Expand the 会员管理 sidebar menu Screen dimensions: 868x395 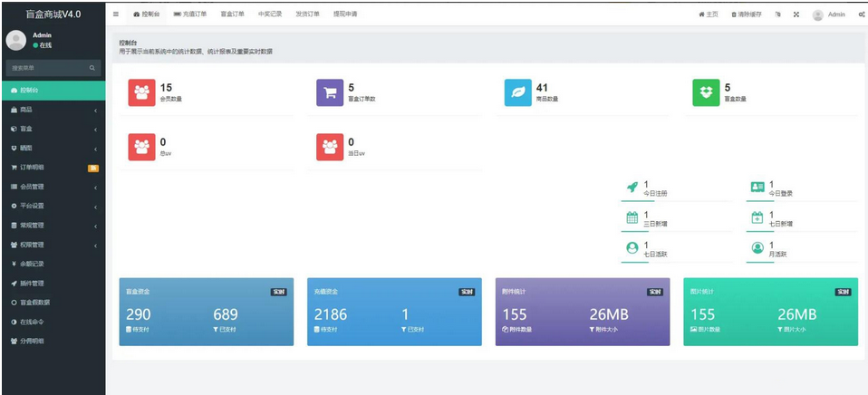click(x=53, y=187)
